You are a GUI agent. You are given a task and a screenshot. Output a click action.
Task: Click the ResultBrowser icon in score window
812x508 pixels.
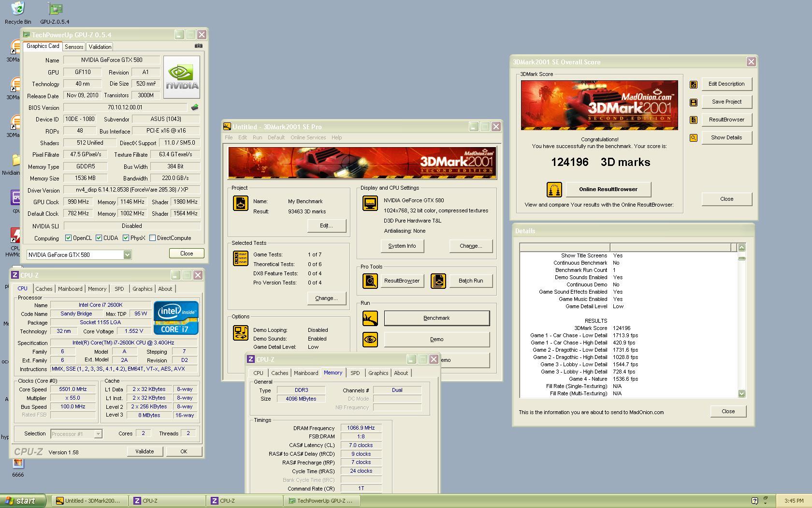(694, 120)
